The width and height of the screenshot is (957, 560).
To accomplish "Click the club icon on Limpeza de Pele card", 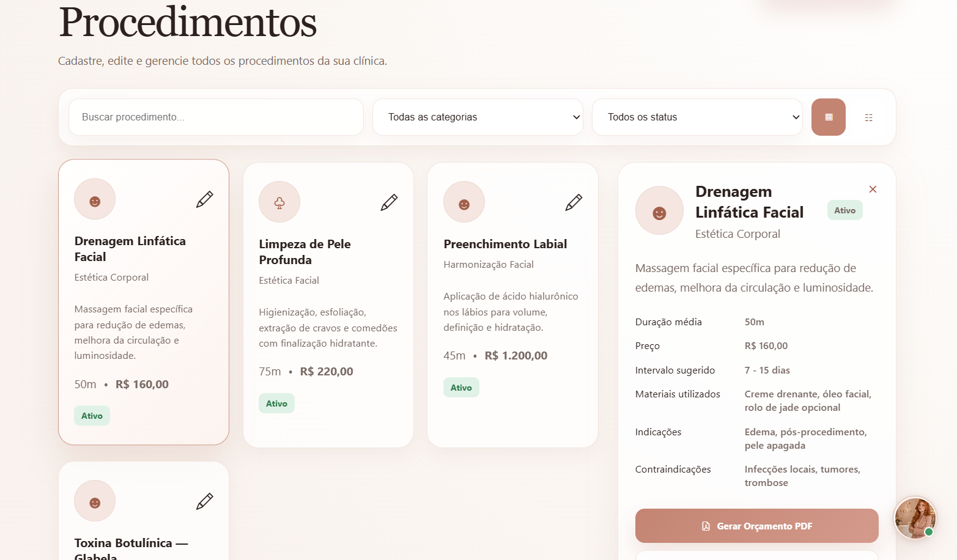I will click(x=279, y=202).
